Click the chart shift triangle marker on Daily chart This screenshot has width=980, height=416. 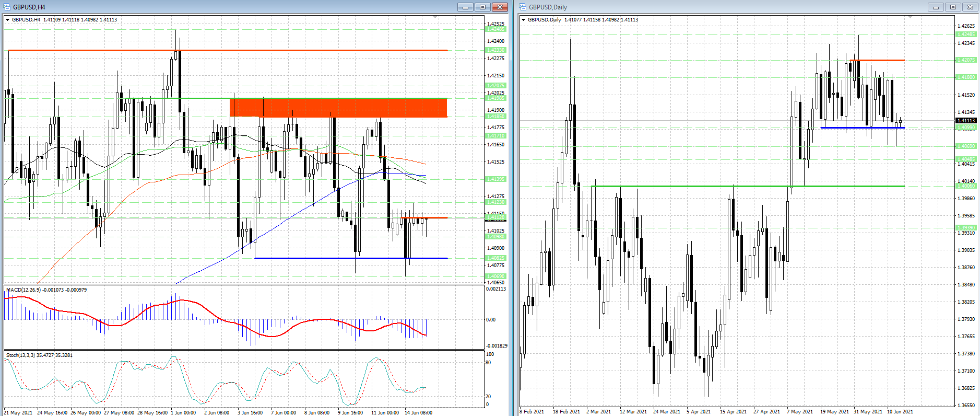click(910, 17)
